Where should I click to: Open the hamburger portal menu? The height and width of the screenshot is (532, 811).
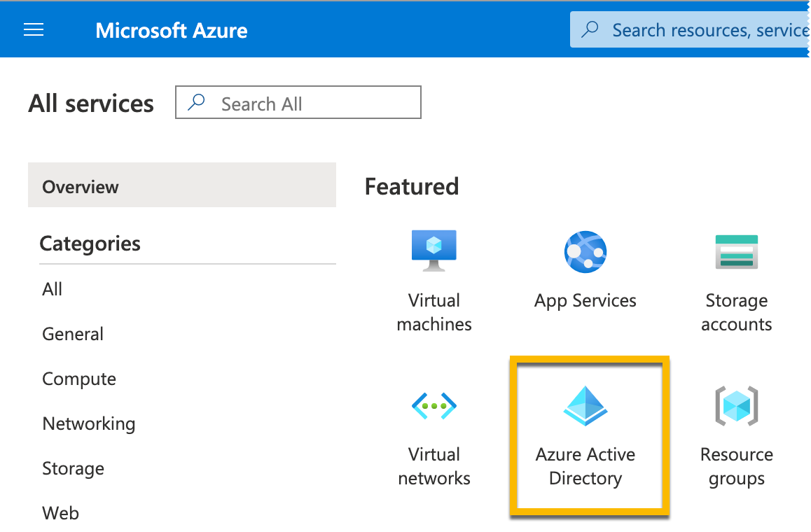[34, 30]
